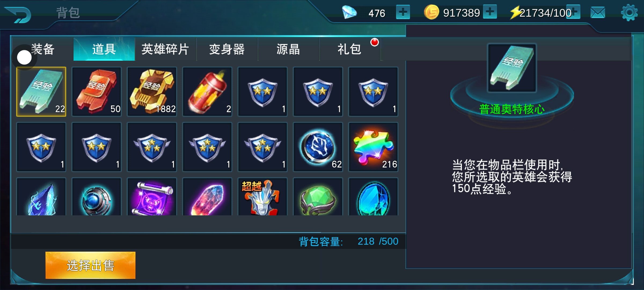The height and width of the screenshot is (290, 644).
Task: Open the 礼包 tab with red dot
Action: click(350, 49)
